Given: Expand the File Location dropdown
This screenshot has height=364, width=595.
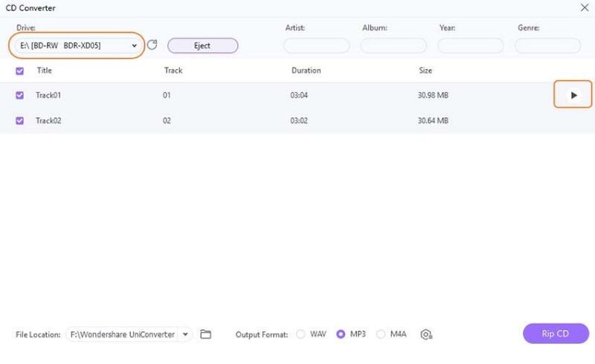Looking at the screenshot, I should [x=184, y=334].
